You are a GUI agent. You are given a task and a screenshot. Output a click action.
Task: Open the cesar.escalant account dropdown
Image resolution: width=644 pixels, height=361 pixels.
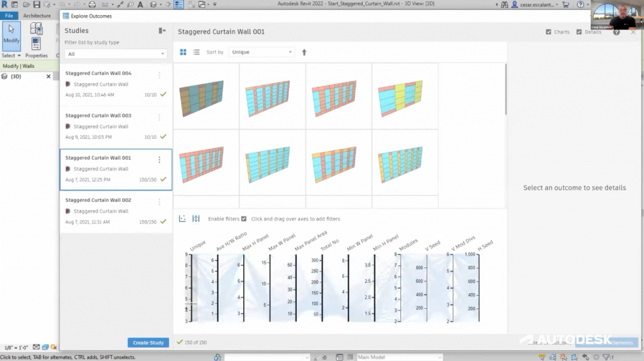[538, 4]
